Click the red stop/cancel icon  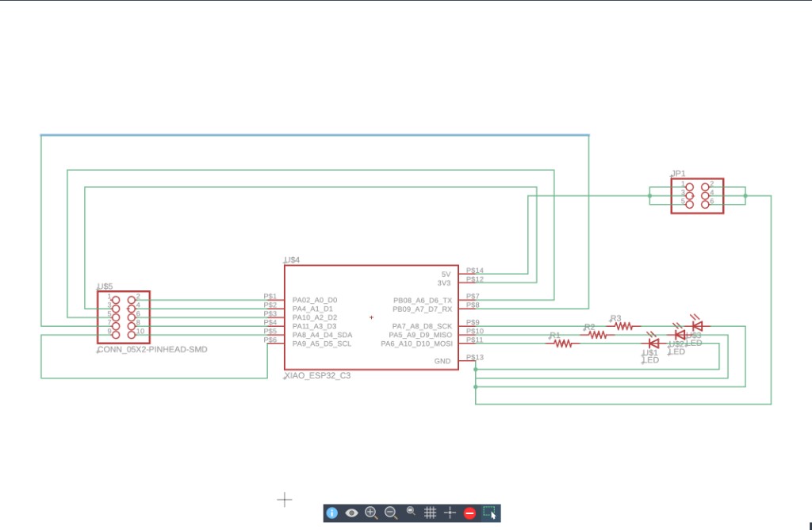tap(469, 513)
